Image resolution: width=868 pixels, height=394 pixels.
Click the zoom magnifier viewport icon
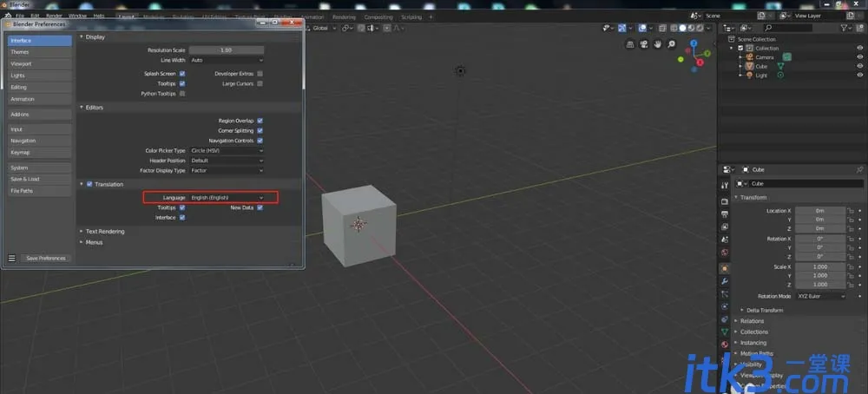[671, 44]
